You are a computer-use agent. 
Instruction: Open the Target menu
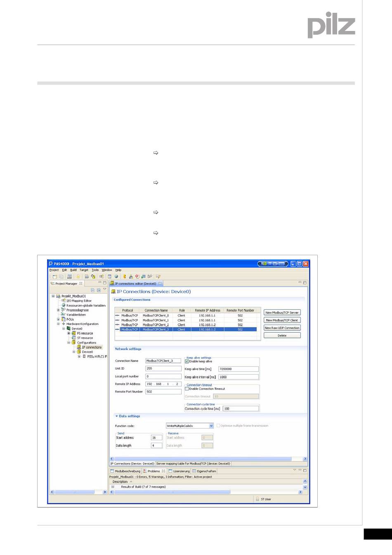[84, 270]
